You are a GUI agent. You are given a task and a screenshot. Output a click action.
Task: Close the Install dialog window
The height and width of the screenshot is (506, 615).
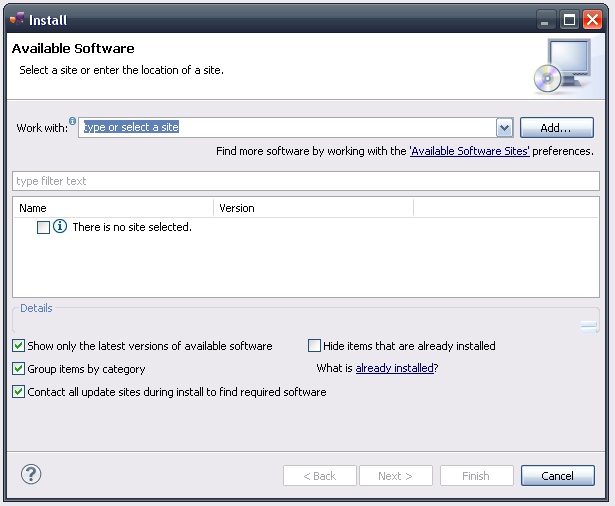(x=592, y=19)
